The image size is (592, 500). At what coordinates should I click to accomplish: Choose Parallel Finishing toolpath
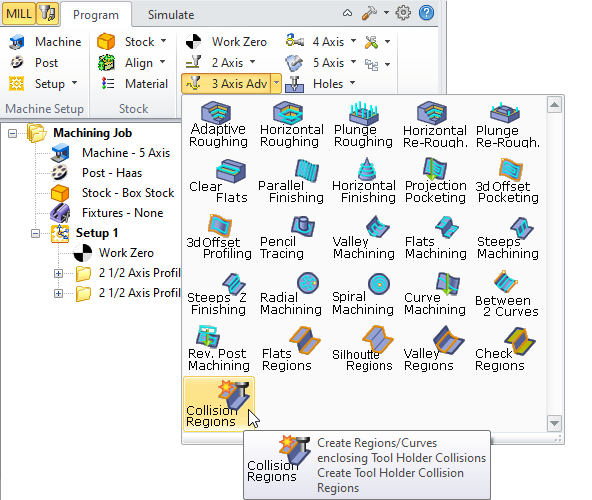click(291, 181)
